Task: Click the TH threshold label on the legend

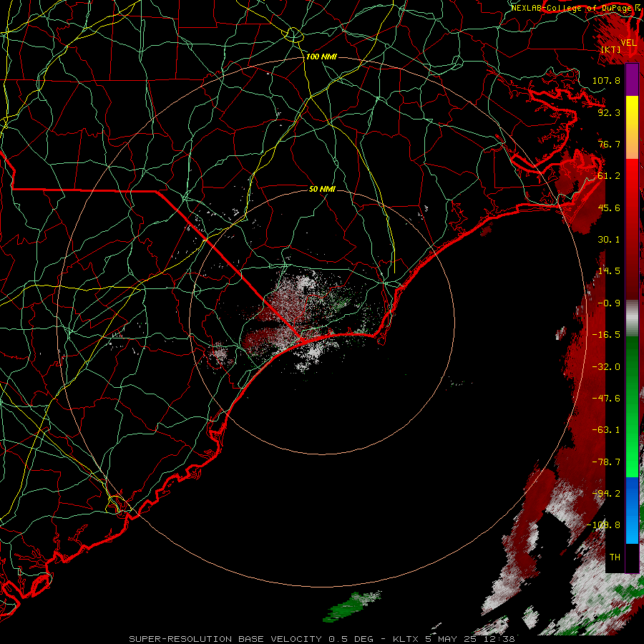Action: click(615, 557)
